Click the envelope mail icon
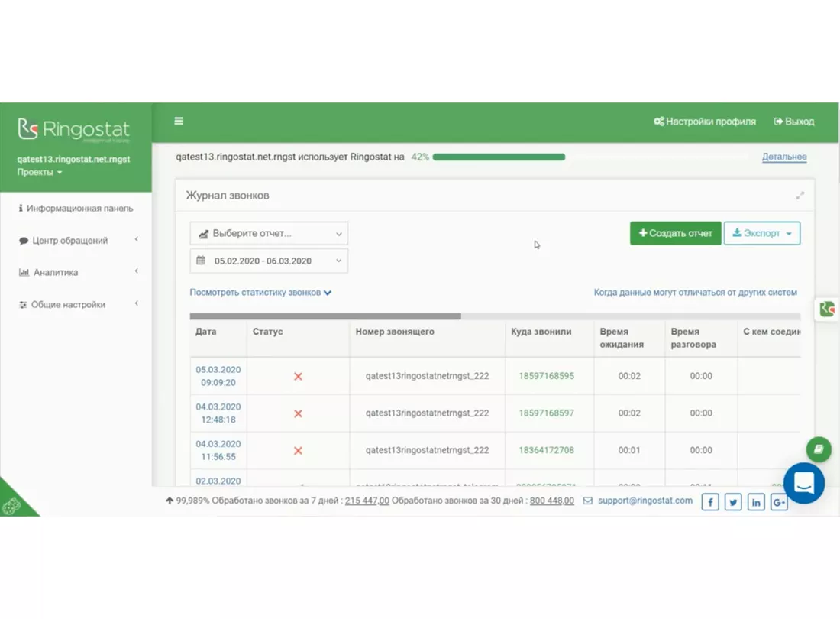The width and height of the screenshot is (840, 619). pyautogui.click(x=588, y=501)
